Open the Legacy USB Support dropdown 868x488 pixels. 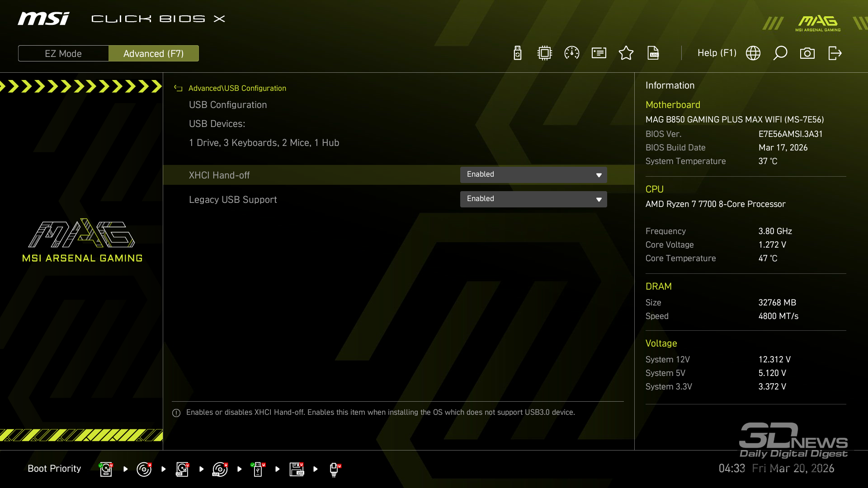[x=533, y=199]
